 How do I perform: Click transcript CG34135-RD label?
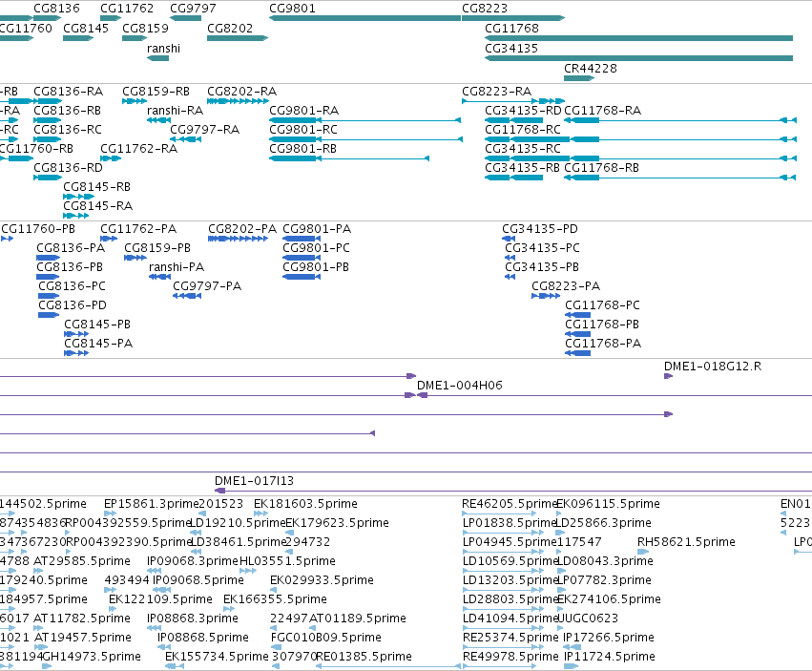pos(523,111)
